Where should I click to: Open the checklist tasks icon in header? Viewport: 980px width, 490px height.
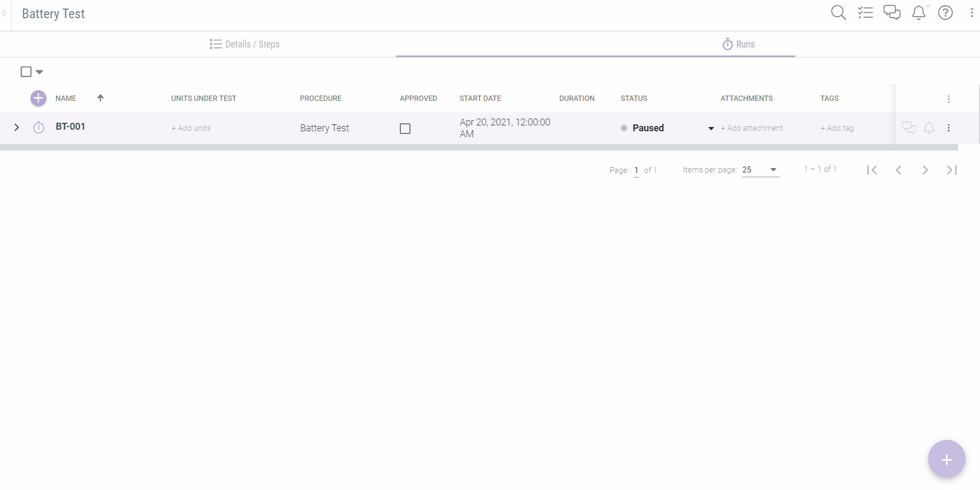[865, 13]
